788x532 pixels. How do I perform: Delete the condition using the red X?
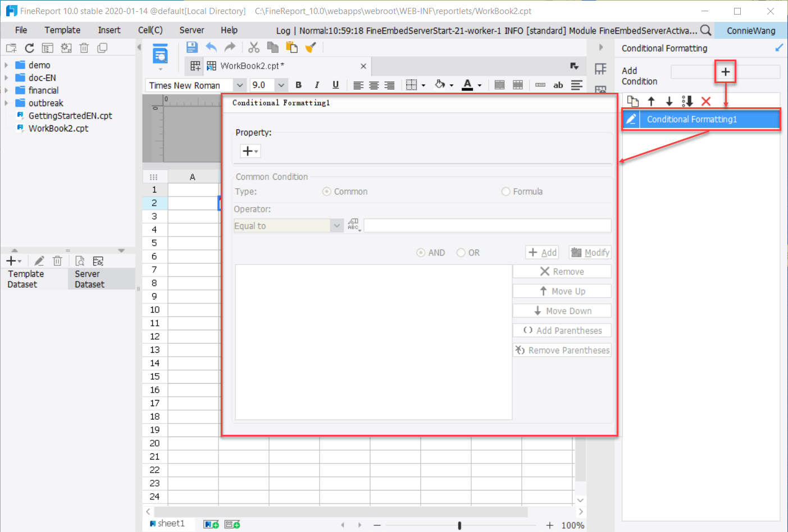point(707,101)
